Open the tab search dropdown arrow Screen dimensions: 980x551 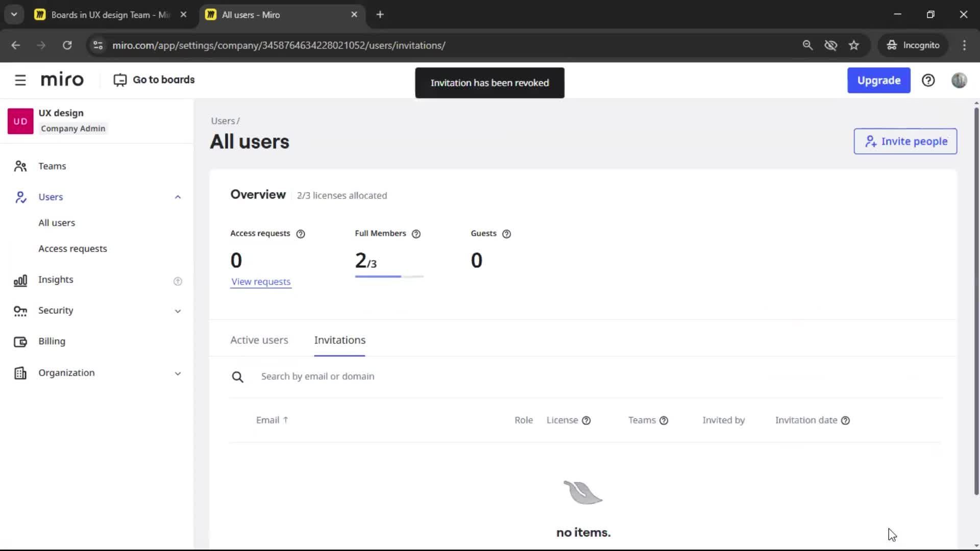point(14,14)
